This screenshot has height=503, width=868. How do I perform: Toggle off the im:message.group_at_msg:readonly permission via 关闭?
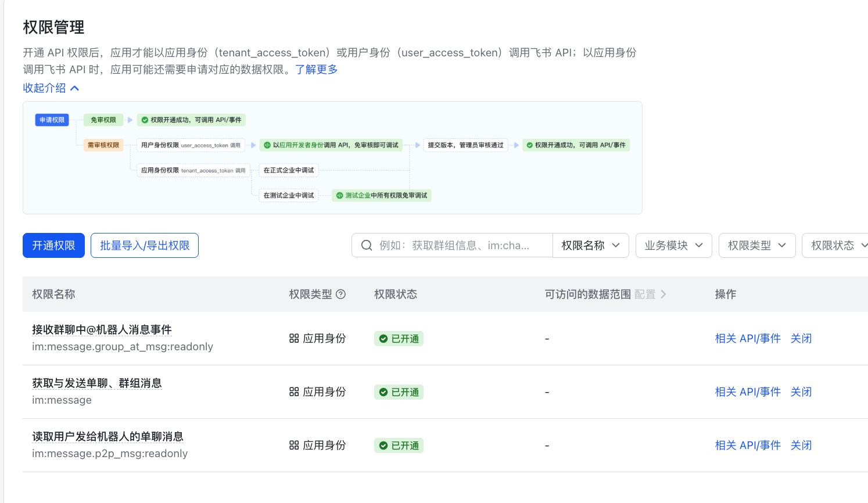pyautogui.click(x=801, y=338)
